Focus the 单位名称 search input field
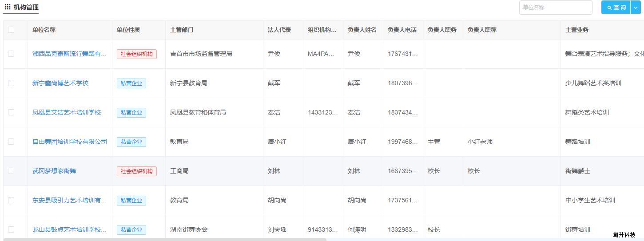The height and width of the screenshot is (241, 644). point(556,8)
